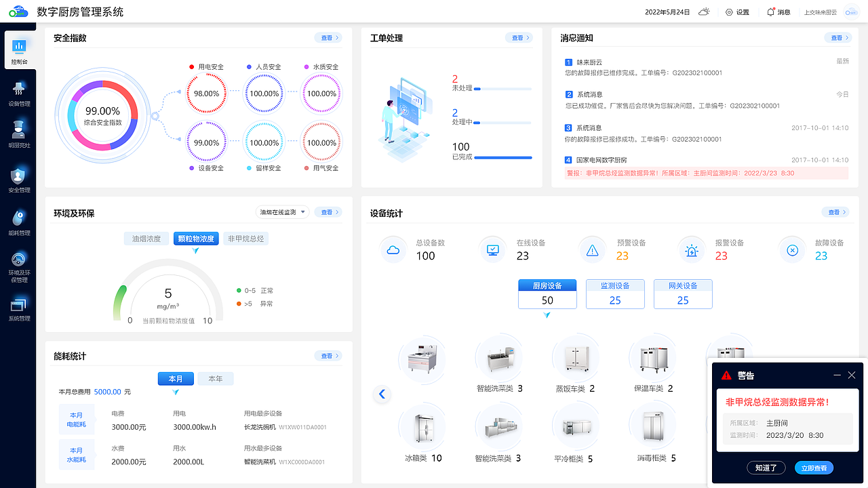Open the 油烟在线监测 dropdown
Screen dimensions: 868x488
point(283,212)
